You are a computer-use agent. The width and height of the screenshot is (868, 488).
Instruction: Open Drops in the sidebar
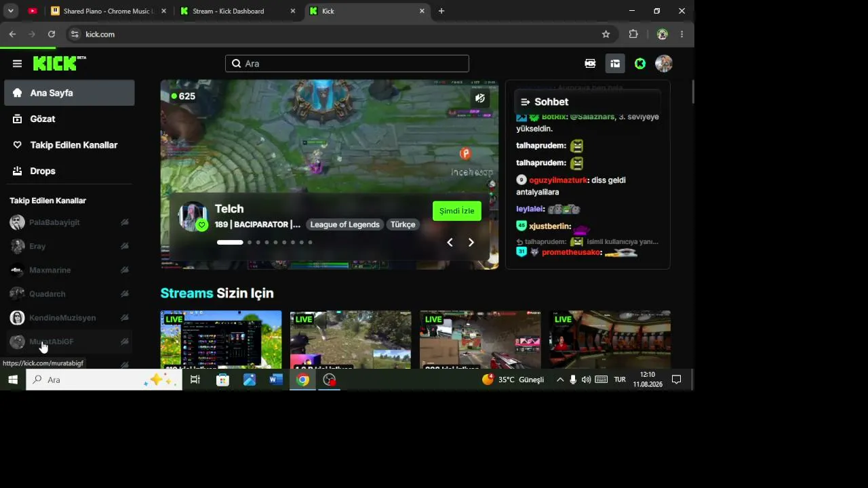[x=69, y=171]
